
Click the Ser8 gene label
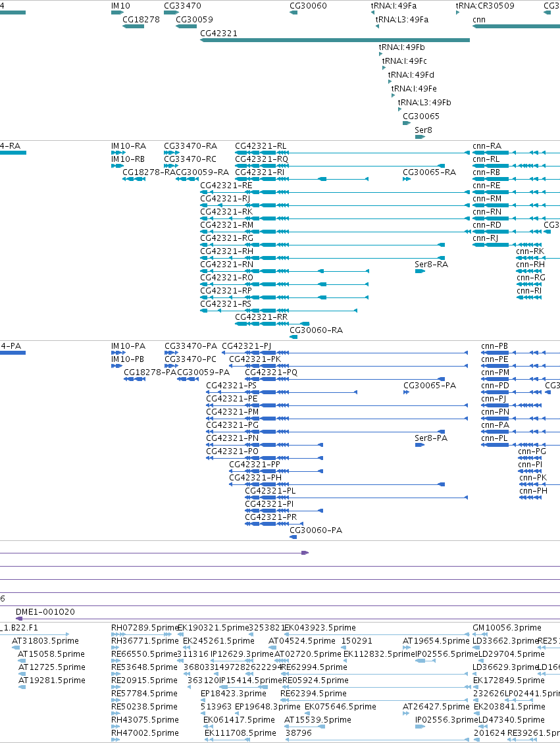click(423, 130)
